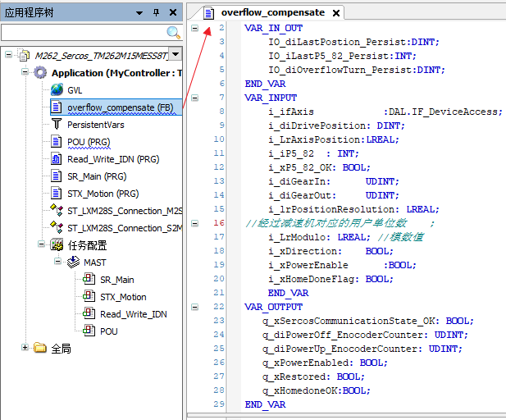Collapse the MAST task node
This screenshot has height=420, width=506.
click(57, 262)
